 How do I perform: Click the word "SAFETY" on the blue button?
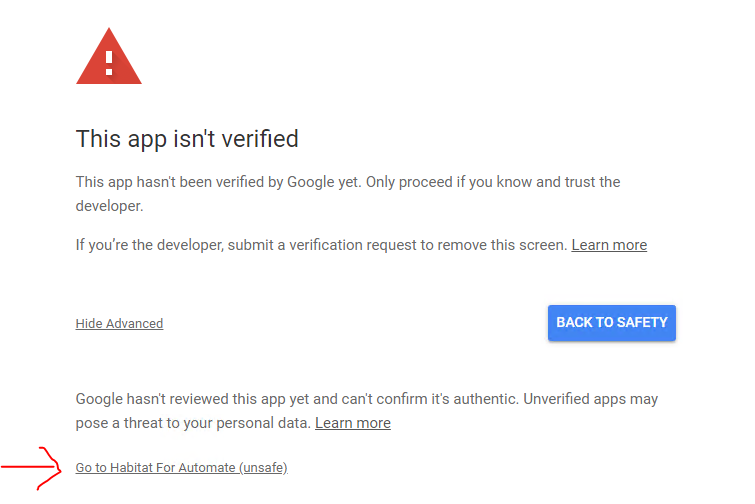pyautogui.click(x=642, y=323)
